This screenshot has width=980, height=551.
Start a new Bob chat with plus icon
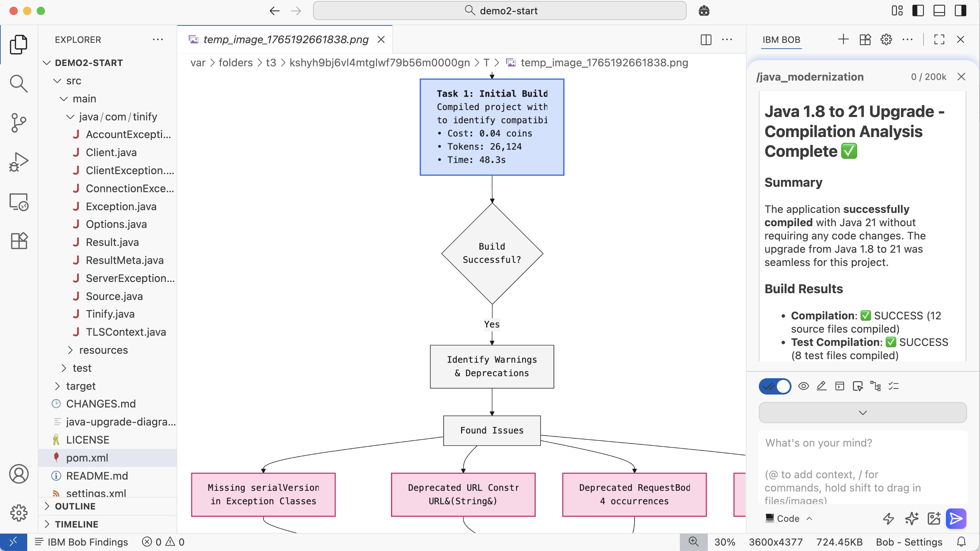[x=843, y=39]
